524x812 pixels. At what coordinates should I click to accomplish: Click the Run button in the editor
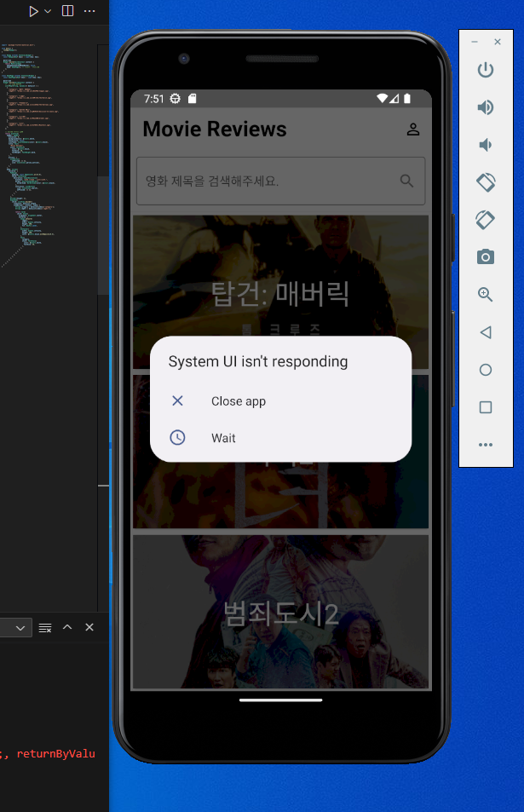coord(34,11)
